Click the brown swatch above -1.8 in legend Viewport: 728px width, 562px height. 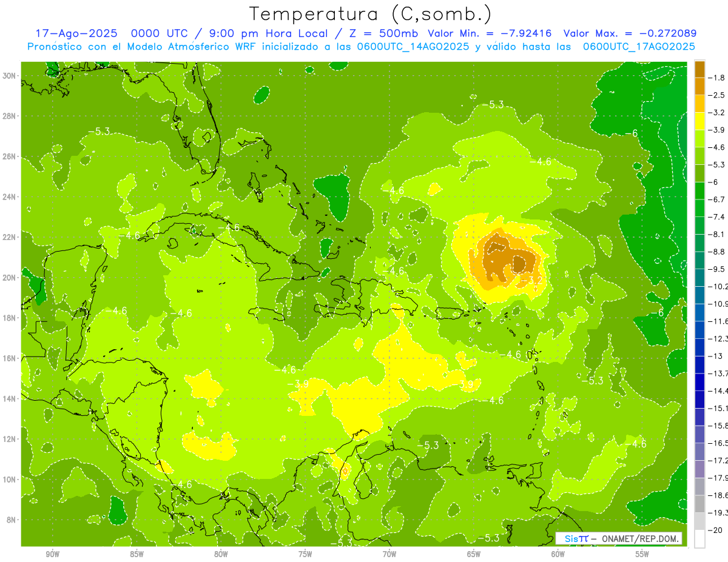[699, 69]
